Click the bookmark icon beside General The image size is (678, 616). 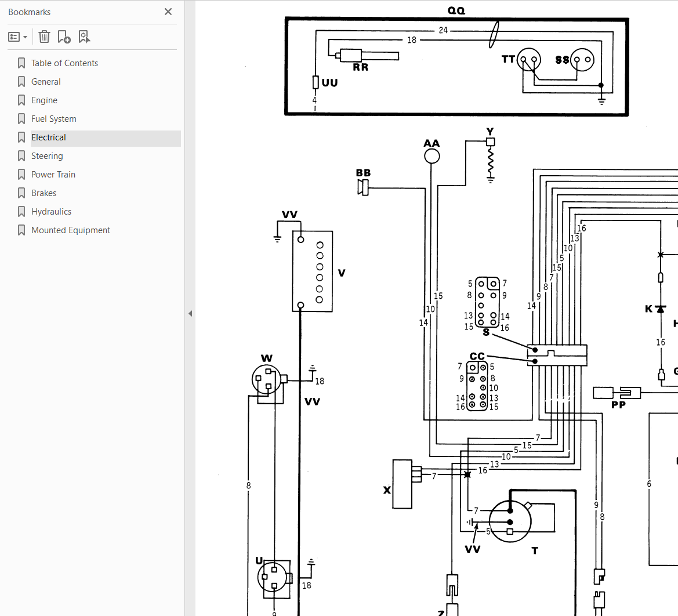pyautogui.click(x=21, y=82)
